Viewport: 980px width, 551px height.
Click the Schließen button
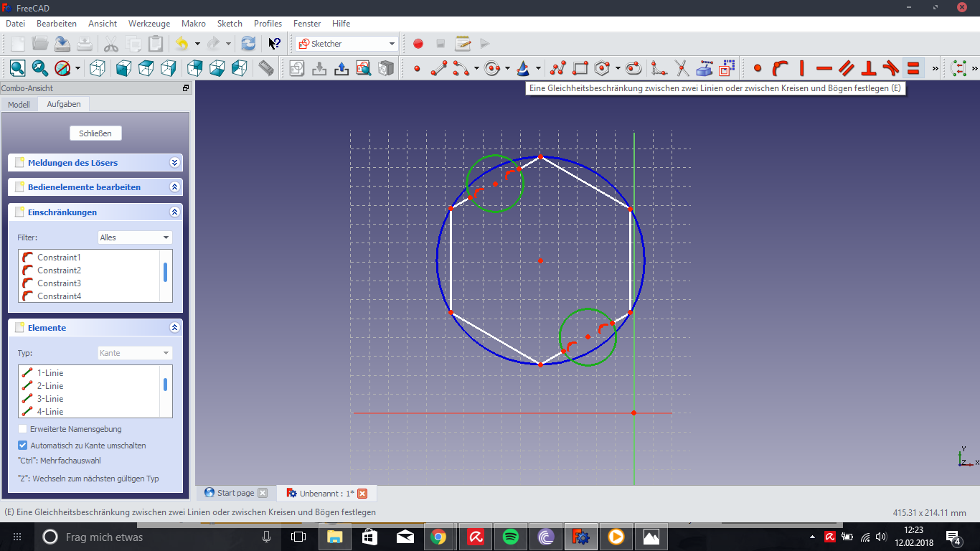(x=95, y=133)
